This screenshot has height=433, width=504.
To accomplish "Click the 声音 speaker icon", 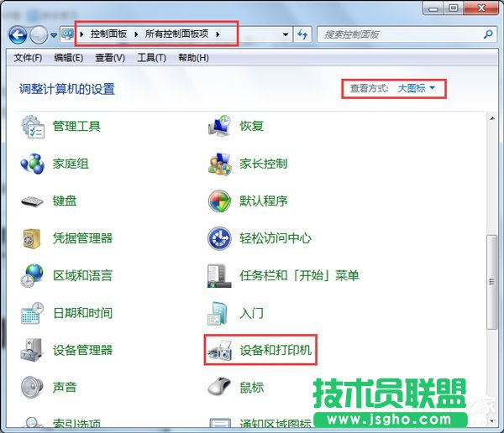I will (x=32, y=387).
